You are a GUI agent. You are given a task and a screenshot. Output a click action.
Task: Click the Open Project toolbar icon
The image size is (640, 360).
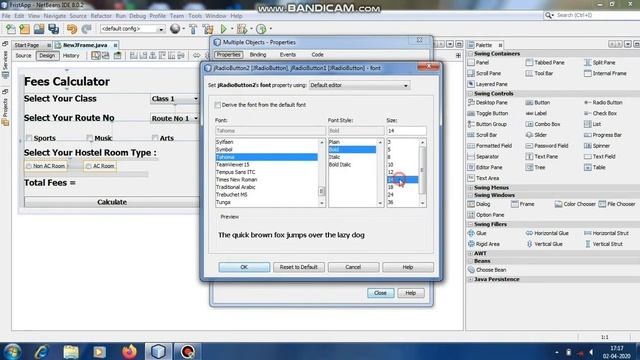39,29
